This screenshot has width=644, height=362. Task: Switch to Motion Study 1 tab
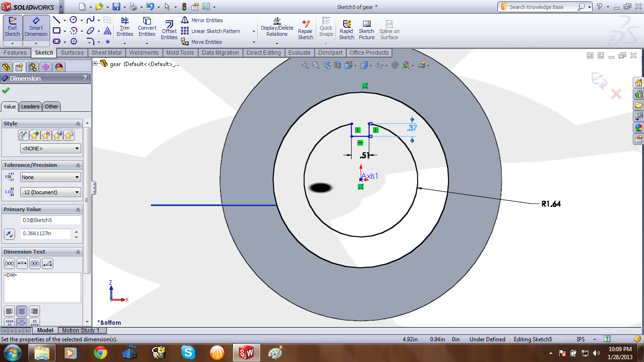coord(81,330)
